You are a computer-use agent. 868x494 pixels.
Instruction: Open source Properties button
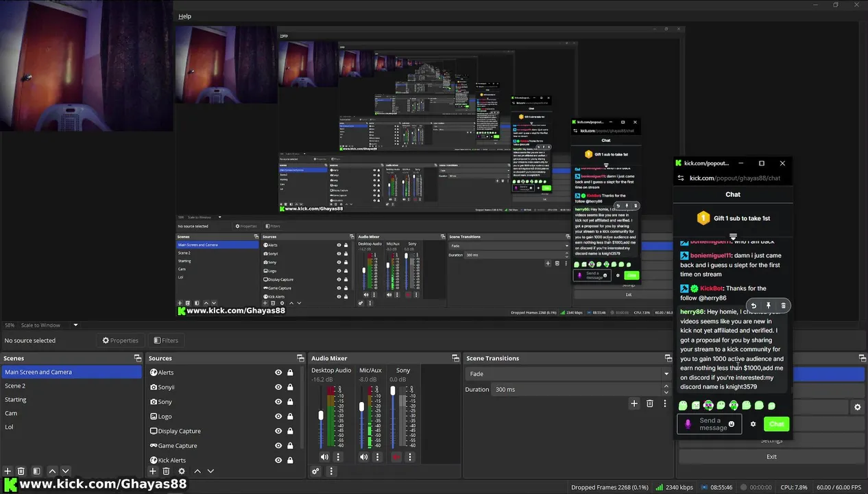(120, 340)
